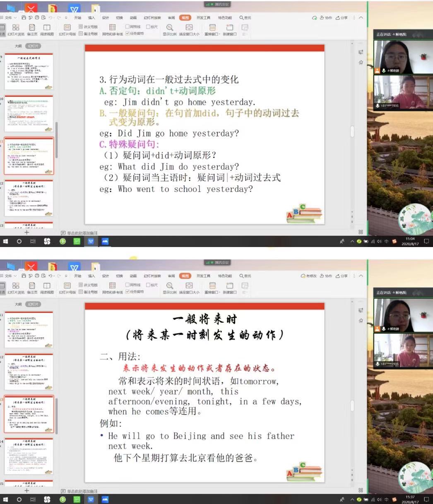
Task: Toggle 标尺 checkbox in the lower window
Action: coord(148,285)
